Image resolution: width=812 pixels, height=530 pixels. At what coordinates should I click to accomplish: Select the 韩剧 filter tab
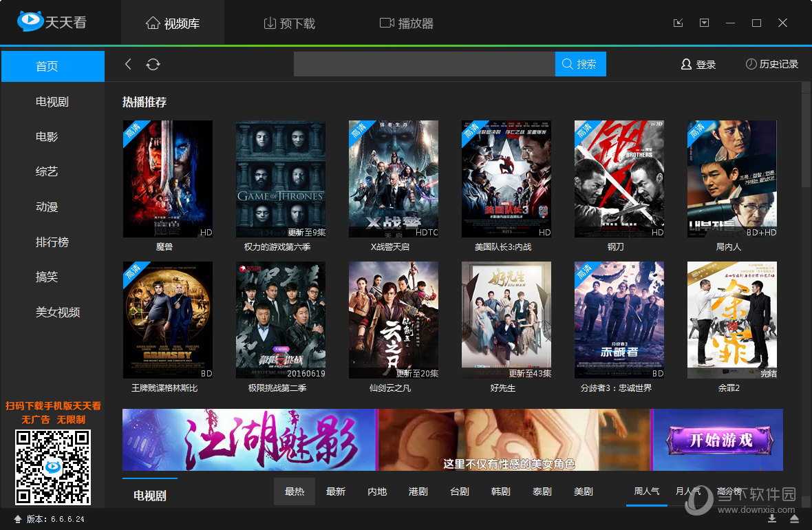[x=501, y=491]
